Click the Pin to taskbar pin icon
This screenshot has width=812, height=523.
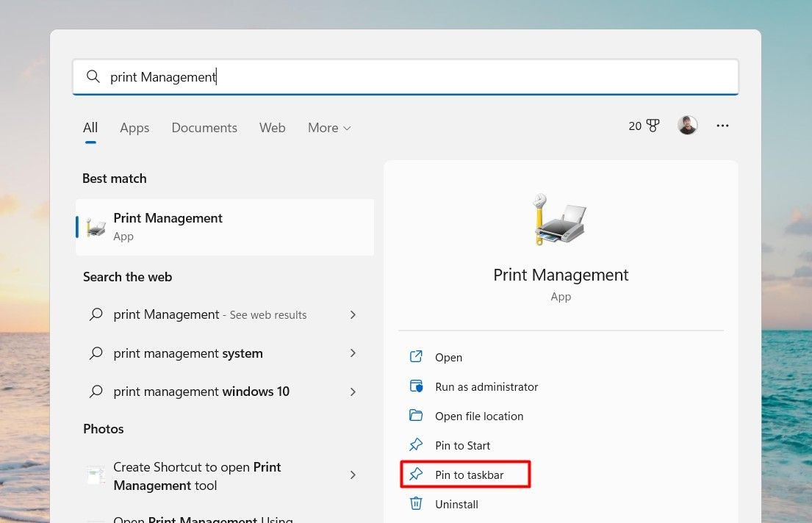coord(416,475)
